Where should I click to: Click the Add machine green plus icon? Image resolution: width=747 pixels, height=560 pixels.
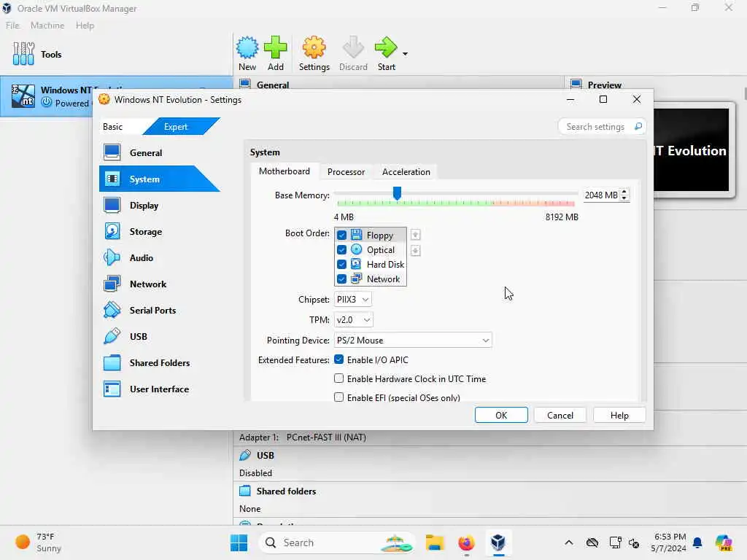[275, 47]
